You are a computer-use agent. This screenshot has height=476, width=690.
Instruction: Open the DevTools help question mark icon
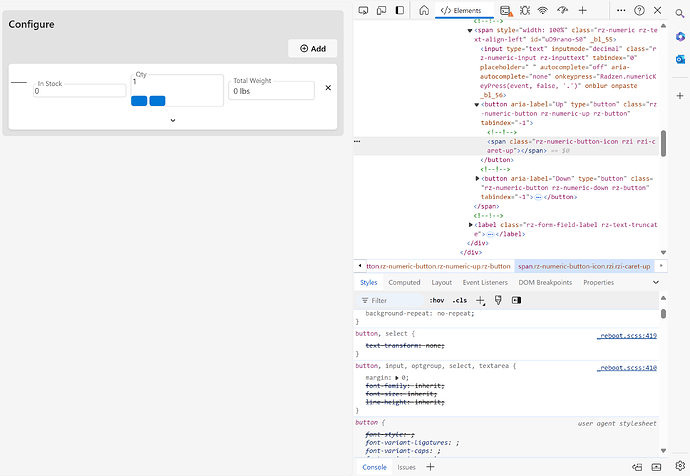click(639, 10)
